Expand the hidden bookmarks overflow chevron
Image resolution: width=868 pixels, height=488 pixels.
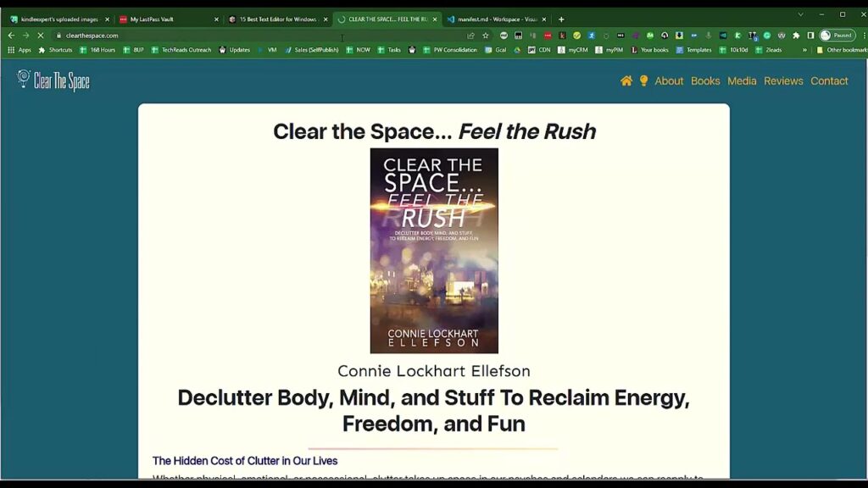804,50
